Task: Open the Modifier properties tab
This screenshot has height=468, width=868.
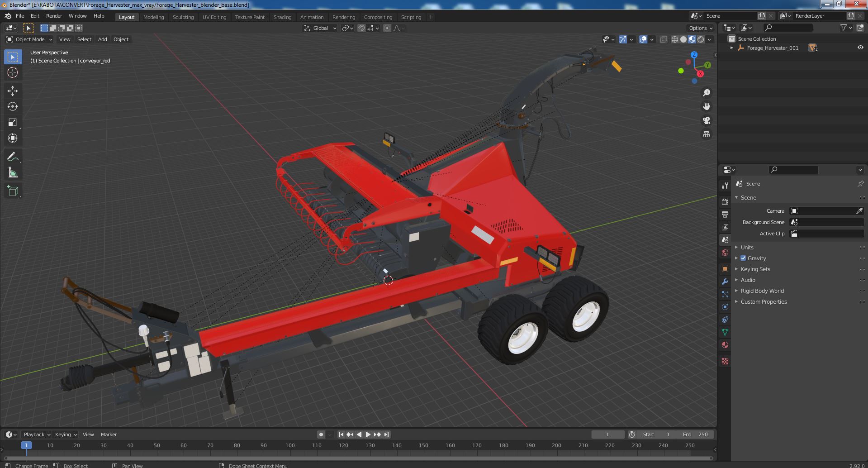Action: pyautogui.click(x=725, y=282)
